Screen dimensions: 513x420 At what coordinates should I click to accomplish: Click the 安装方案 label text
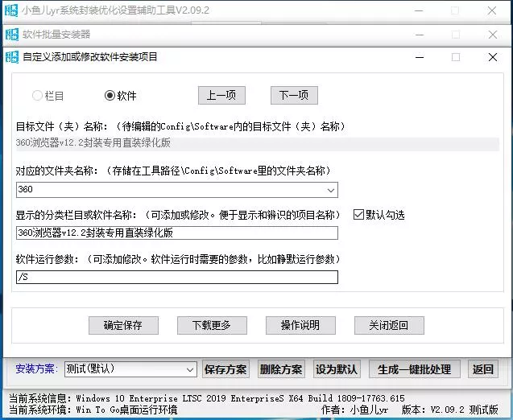[x=37, y=369]
